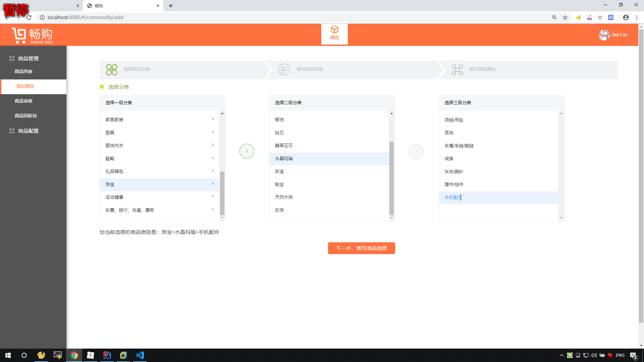
Task: Expand 彩票、旅行、充值、票务 category arrow
Action: pyautogui.click(x=213, y=209)
